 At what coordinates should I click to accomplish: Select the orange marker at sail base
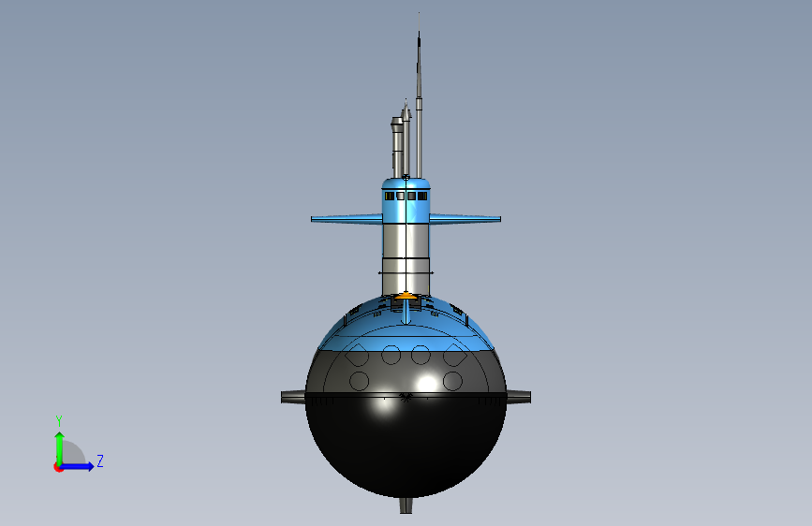(406, 296)
